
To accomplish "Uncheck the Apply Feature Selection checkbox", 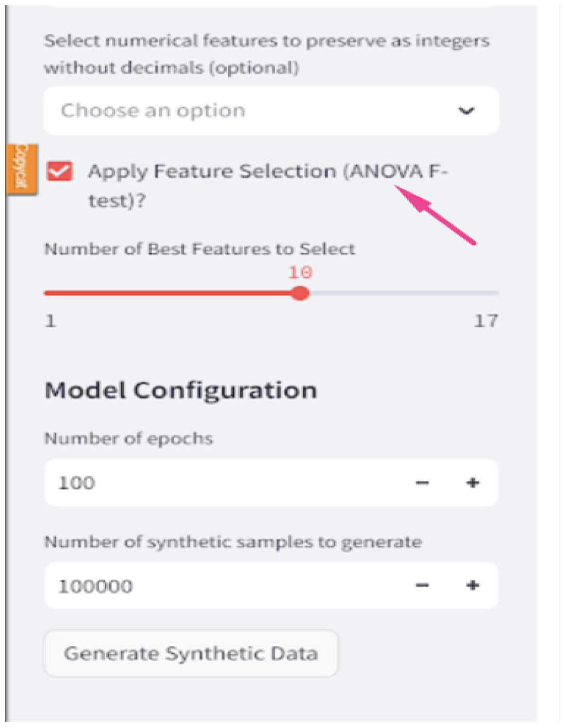I will [x=60, y=171].
